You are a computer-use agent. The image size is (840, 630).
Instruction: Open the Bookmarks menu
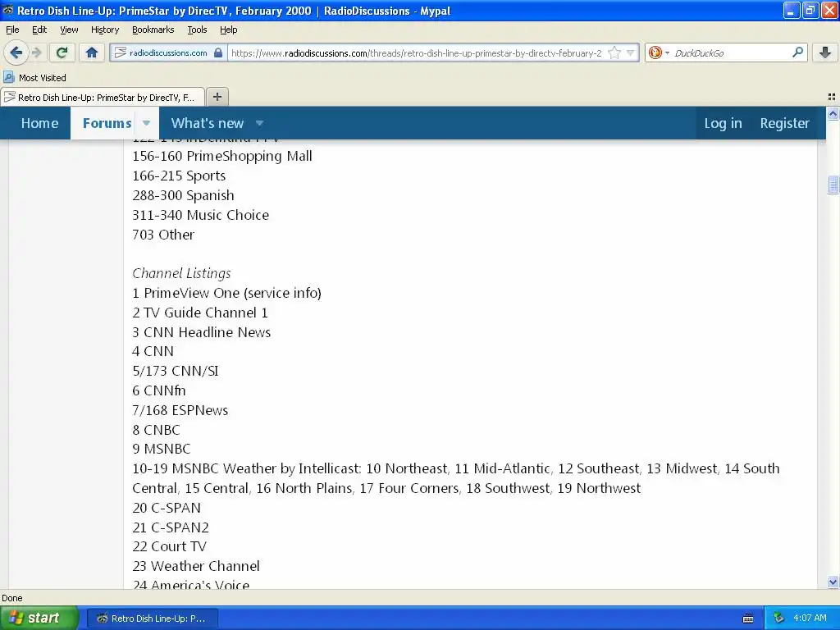coord(153,30)
